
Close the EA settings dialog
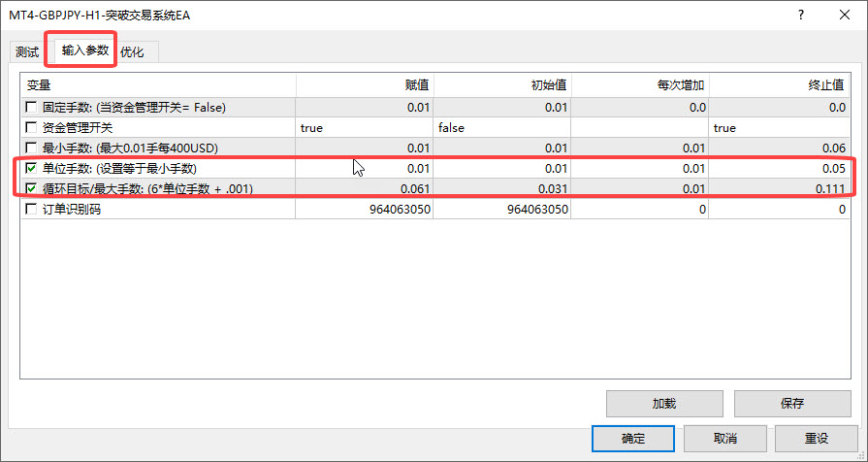pyautogui.click(x=843, y=16)
